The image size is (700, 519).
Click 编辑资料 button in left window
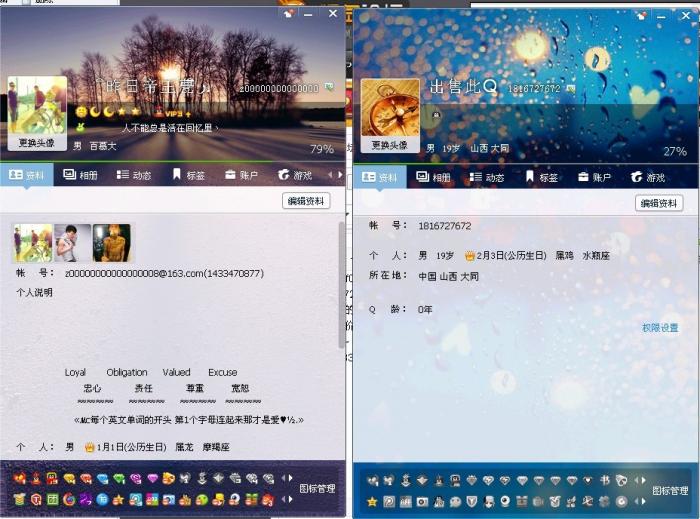[x=306, y=201]
